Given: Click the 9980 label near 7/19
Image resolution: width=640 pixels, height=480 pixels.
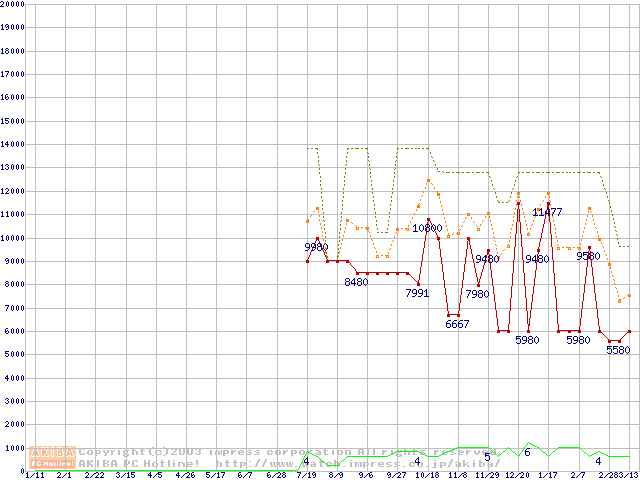Looking at the screenshot, I should tap(316, 247).
